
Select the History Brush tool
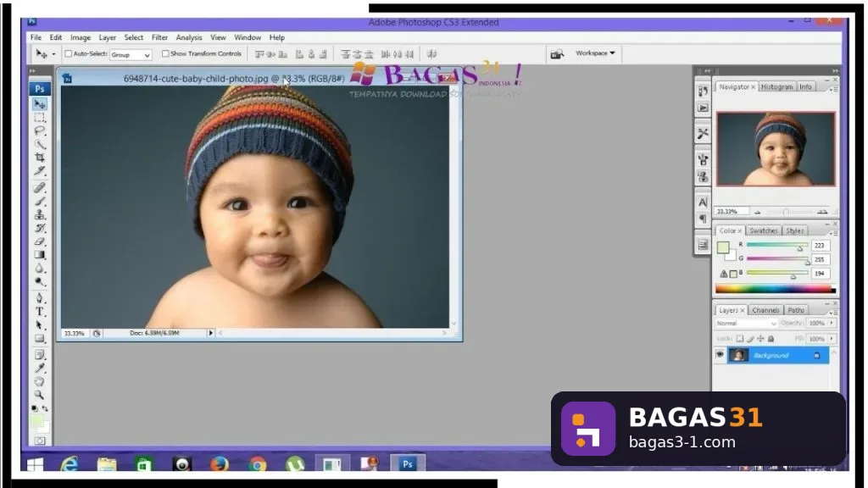39,228
